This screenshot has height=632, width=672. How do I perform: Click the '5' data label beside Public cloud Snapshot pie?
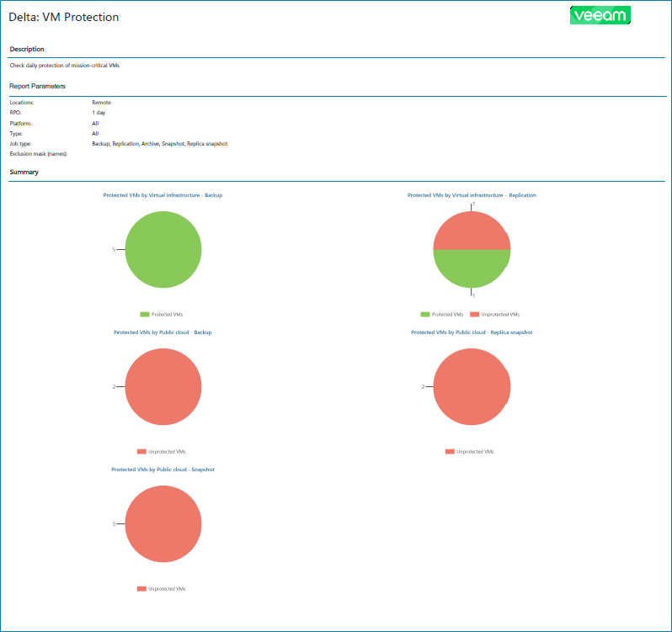click(114, 524)
